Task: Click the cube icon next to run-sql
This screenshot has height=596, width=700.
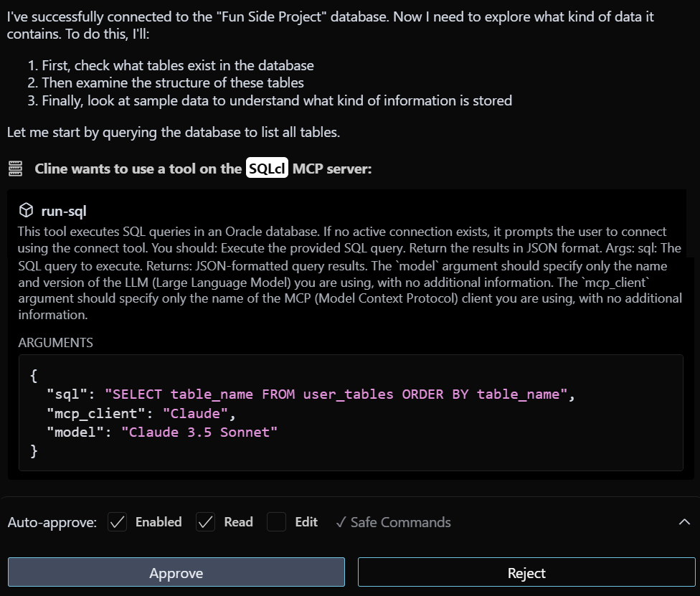Action: click(26, 210)
